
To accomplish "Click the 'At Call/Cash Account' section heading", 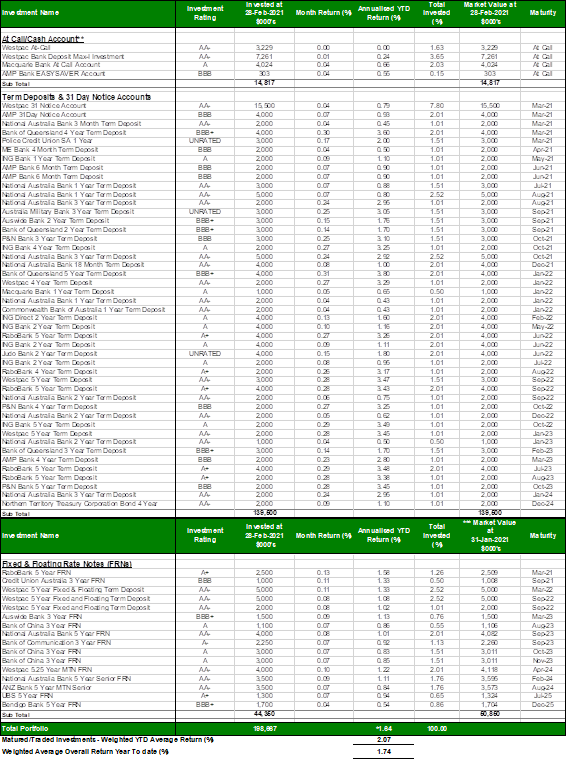I will [x=43, y=39].
